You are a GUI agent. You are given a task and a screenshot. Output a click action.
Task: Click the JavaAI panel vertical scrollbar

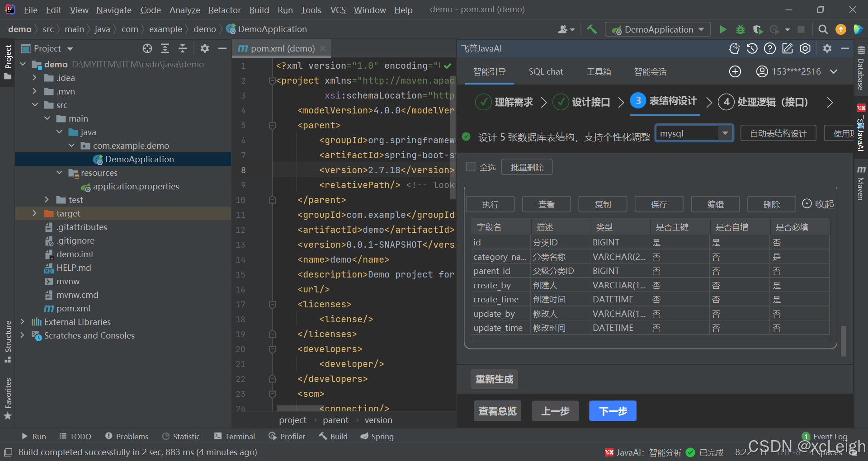pos(843,341)
